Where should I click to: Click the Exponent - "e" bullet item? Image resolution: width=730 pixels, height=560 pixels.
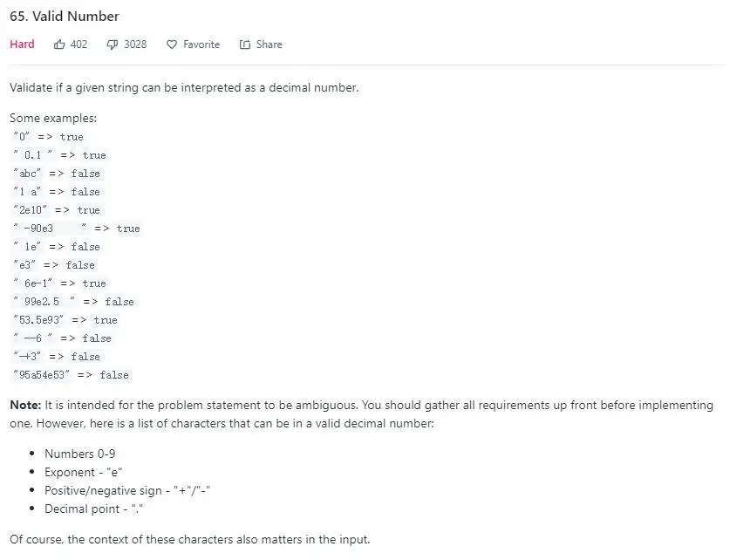[x=84, y=472]
